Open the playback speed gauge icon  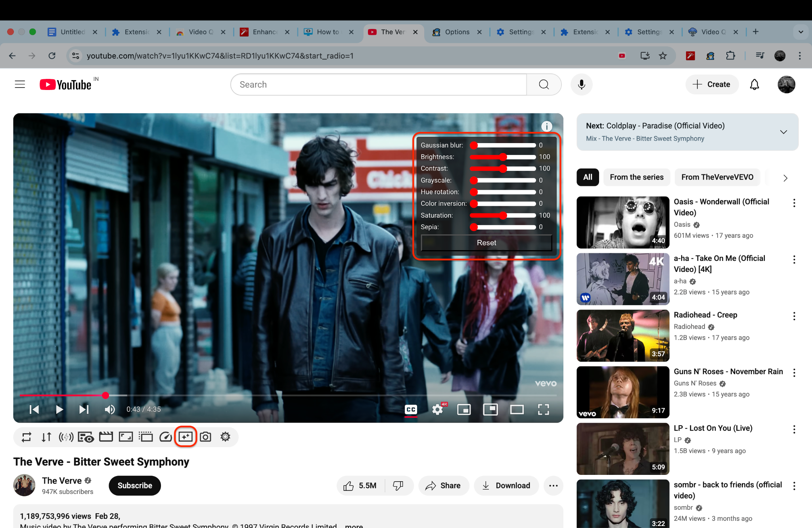pos(165,437)
